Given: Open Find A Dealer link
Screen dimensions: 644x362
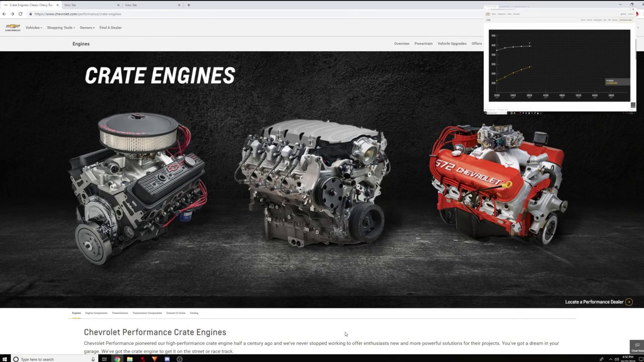Looking at the screenshot, I should [x=111, y=28].
